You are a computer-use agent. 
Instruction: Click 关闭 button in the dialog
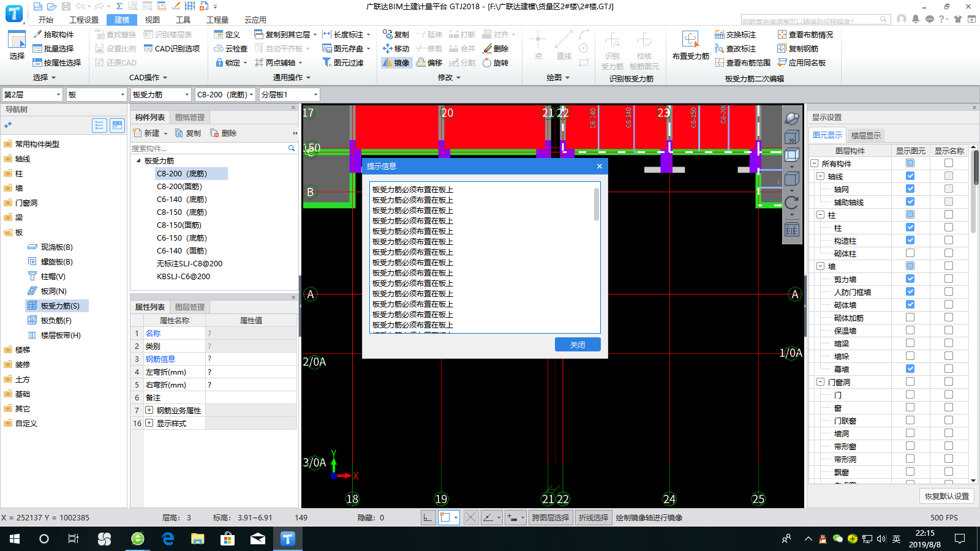point(578,345)
